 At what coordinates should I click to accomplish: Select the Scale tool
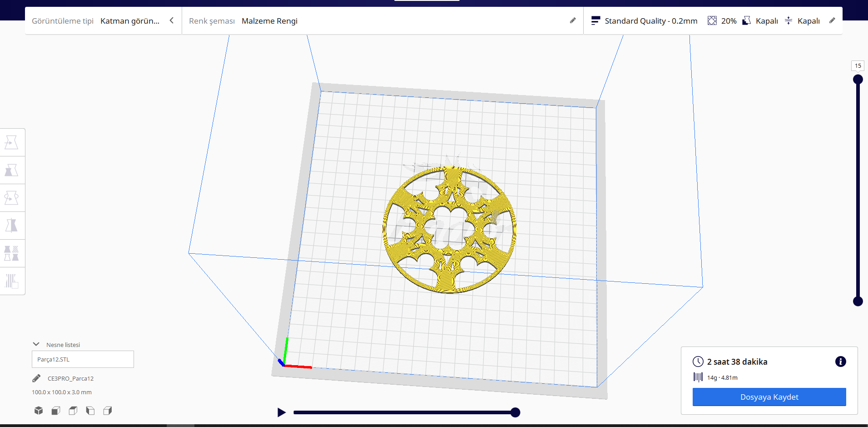click(12, 170)
